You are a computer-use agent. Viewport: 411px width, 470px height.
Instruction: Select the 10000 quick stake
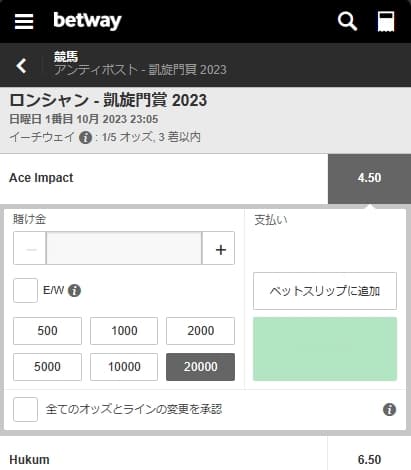pyautogui.click(x=124, y=367)
